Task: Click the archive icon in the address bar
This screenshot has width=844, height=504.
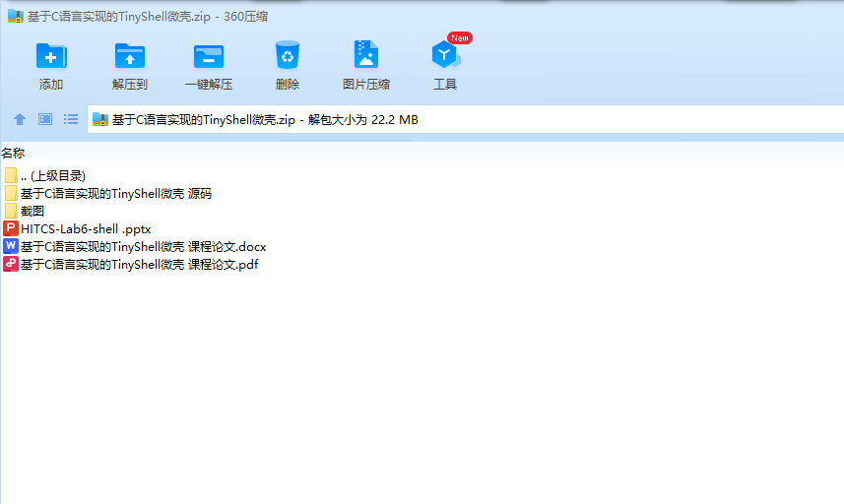Action: (x=100, y=119)
